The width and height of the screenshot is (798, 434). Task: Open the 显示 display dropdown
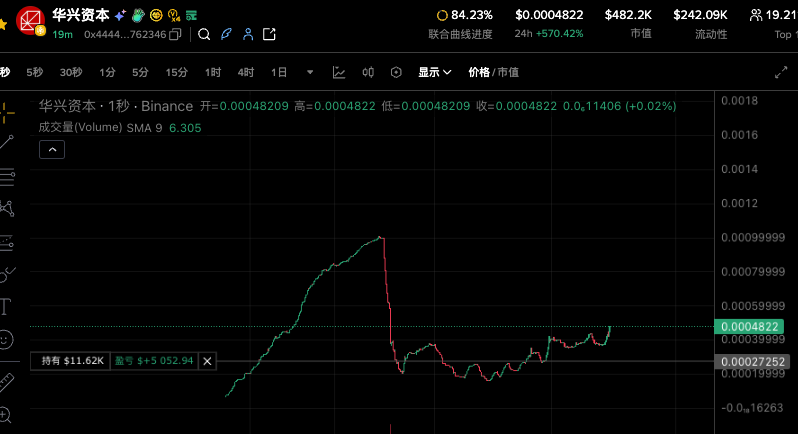[x=435, y=72]
